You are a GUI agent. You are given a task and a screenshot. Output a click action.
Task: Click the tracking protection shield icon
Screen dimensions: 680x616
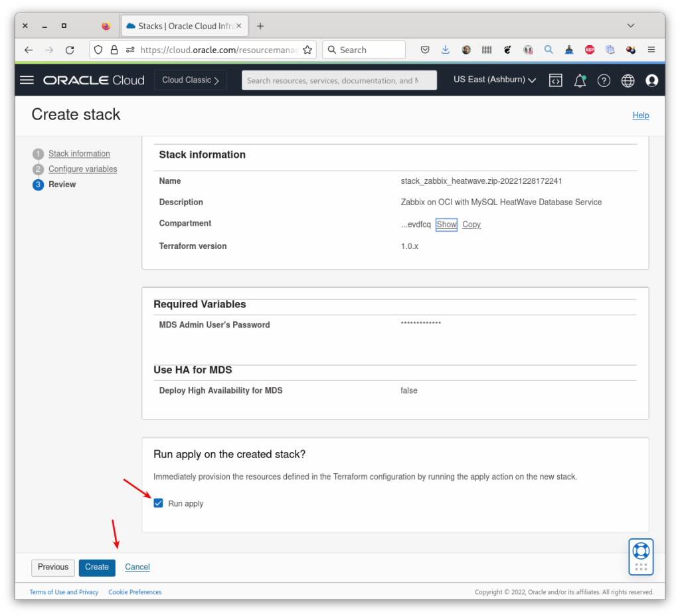(x=98, y=50)
